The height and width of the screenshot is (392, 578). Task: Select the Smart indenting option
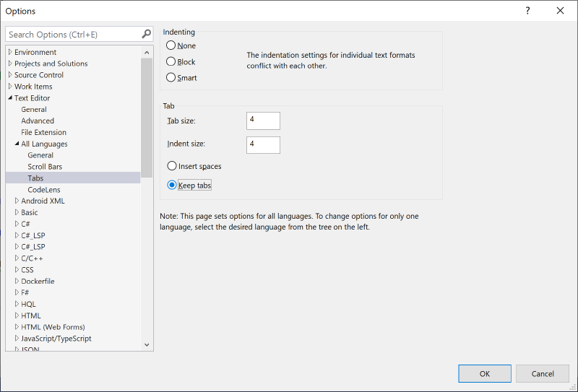(171, 77)
